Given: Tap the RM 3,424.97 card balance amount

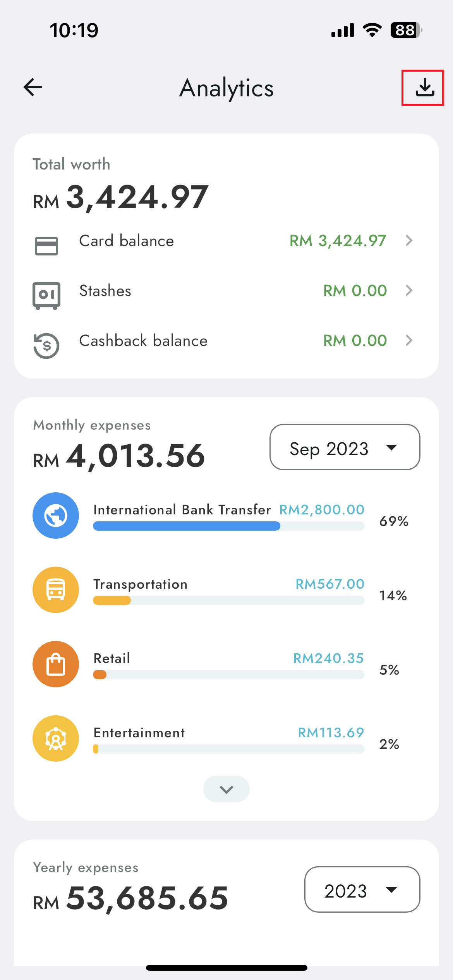Looking at the screenshot, I should click(338, 241).
